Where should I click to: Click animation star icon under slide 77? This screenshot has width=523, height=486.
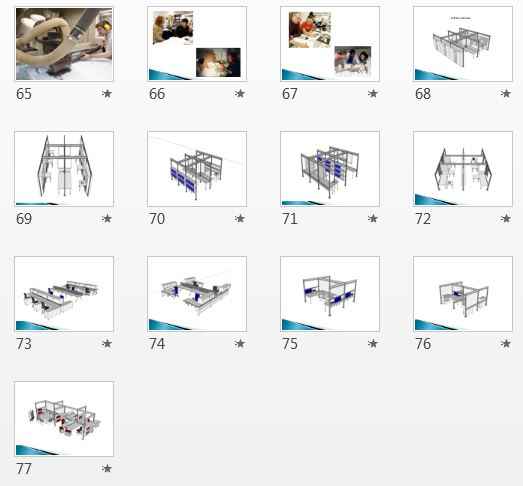coord(107,469)
